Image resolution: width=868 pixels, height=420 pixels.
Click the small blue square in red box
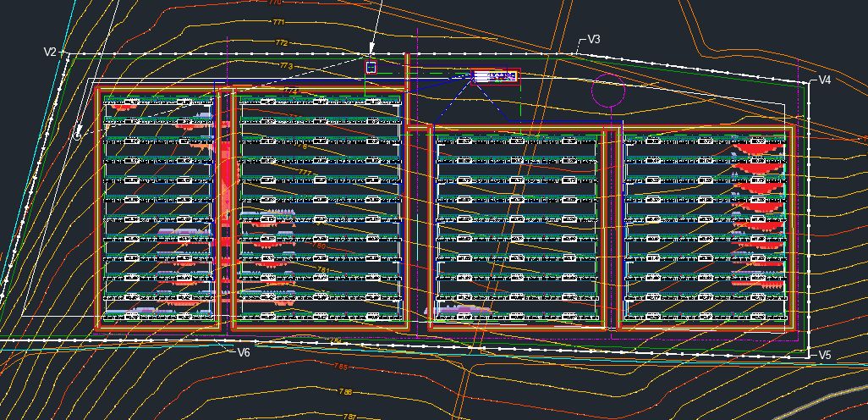point(371,67)
